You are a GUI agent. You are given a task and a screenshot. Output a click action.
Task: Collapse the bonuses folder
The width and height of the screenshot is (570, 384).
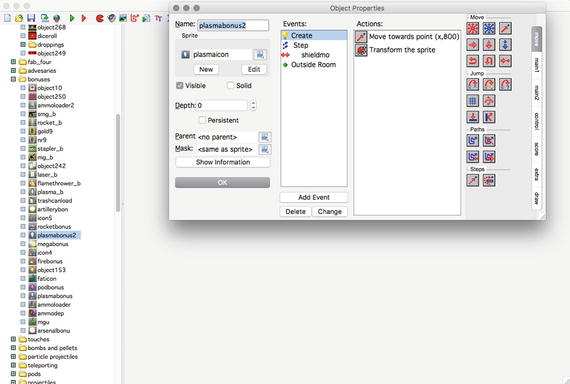tap(13, 79)
